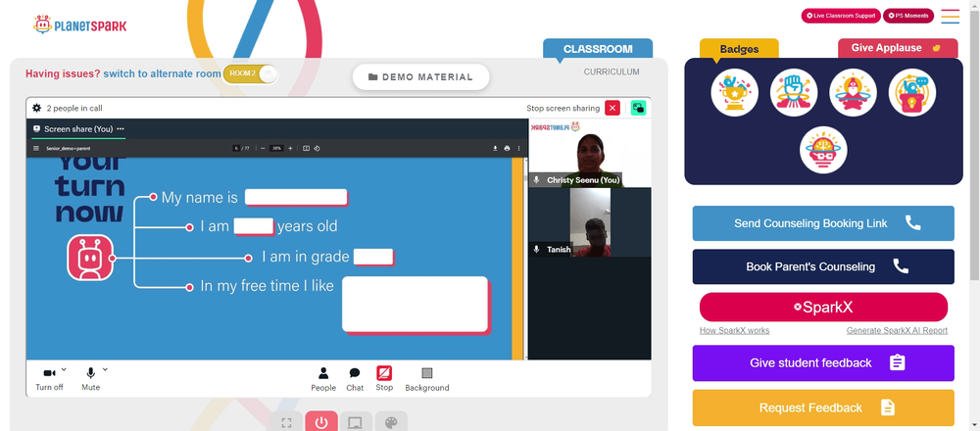This screenshot has height=431, width=980.
Task: Click the page vertical scrollbar
Action: point(974,145)
